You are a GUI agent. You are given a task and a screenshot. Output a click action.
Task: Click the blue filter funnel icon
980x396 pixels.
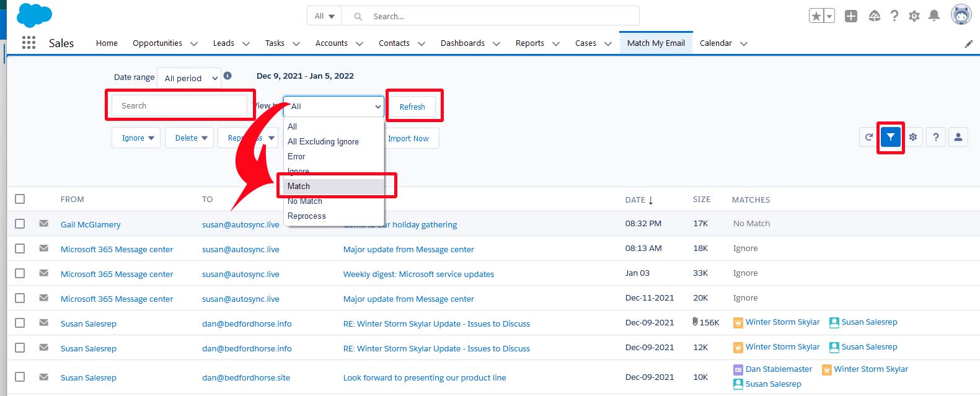click(890, 138)
